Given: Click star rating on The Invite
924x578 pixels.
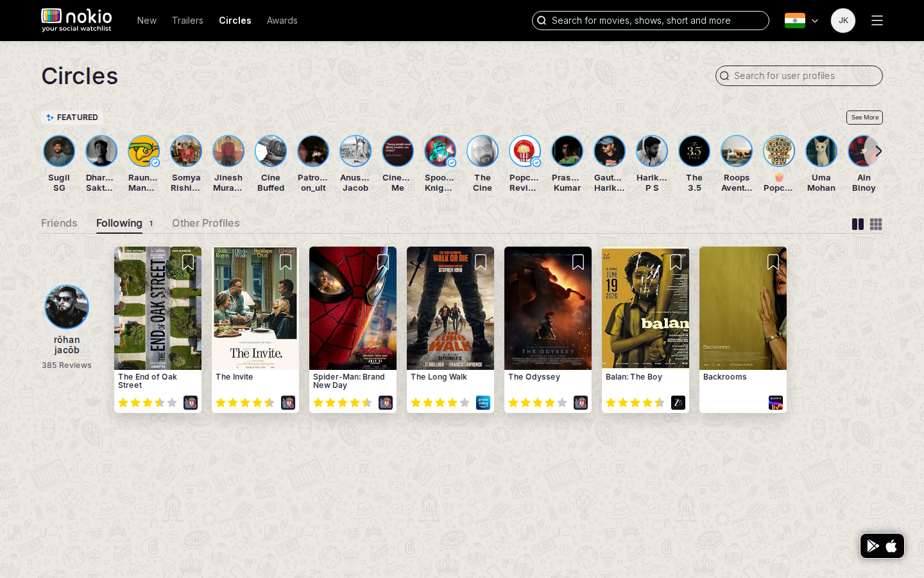Looking at the screenshot, I should click(245, 403).
